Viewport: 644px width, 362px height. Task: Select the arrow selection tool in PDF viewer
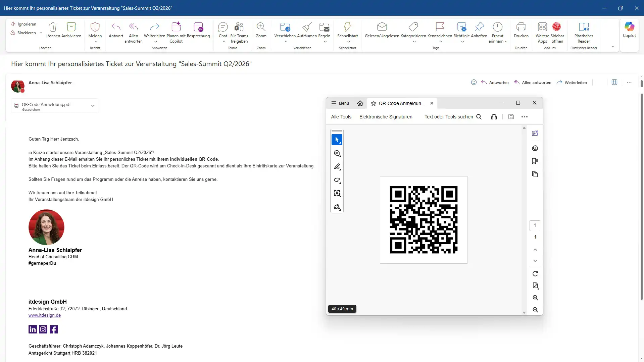tap(337, 140)
